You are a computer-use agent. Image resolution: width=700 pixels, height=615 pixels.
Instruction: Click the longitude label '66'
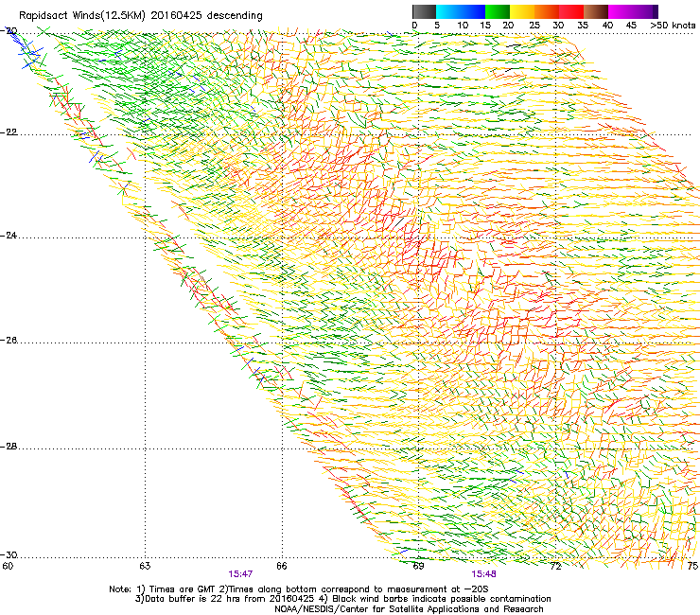282,566
